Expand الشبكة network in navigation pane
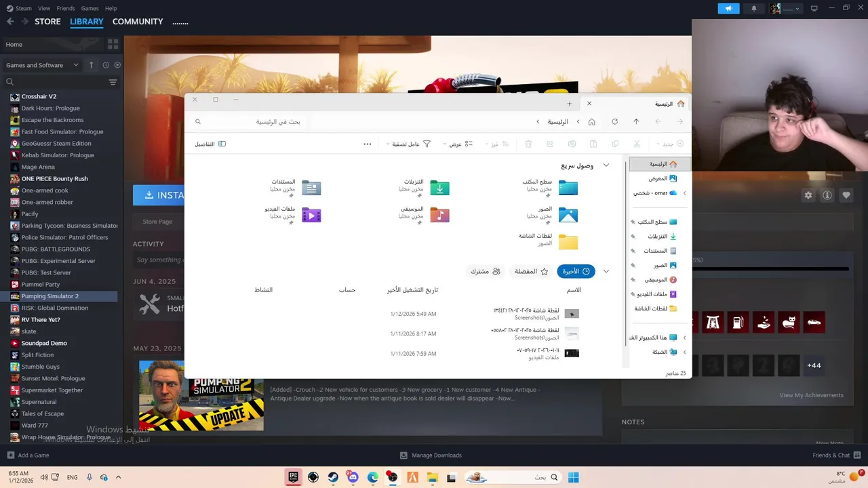 tap(684, 352)
